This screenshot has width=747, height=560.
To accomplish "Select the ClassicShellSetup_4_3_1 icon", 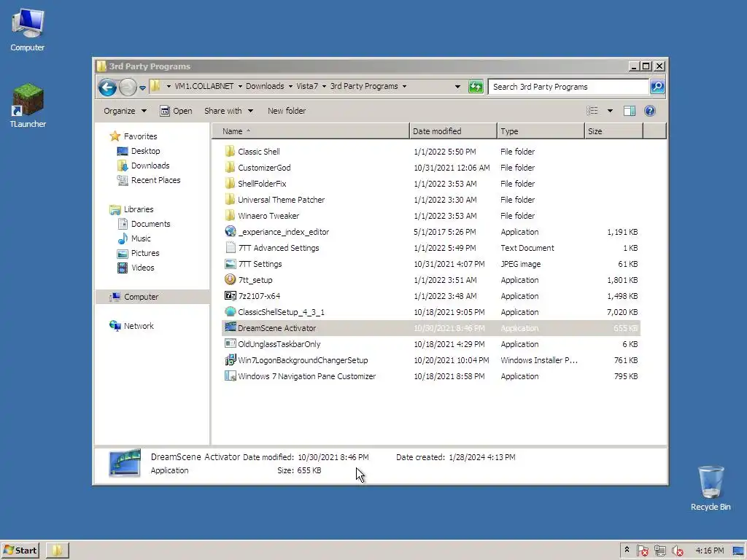I will (230, 312).
